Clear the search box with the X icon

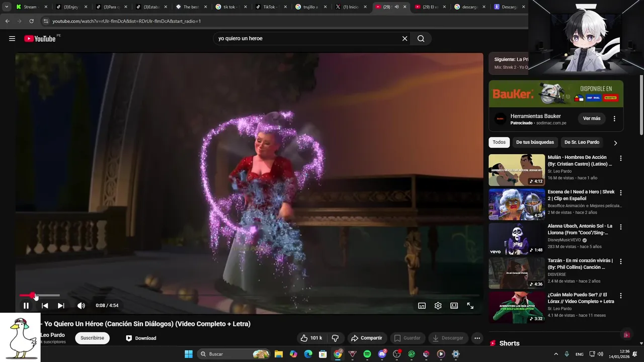pyautogui.click(x=405, y=39)
